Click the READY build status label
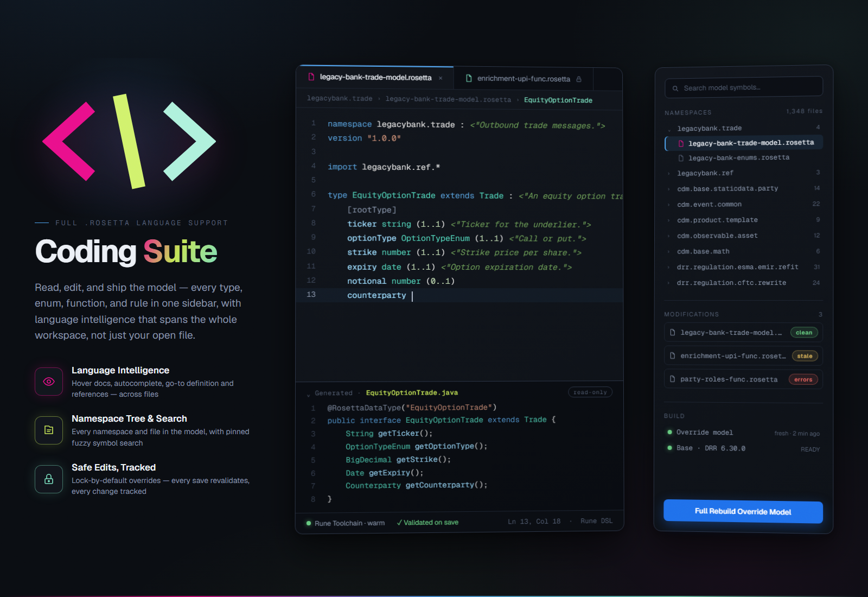 [810, 449]
